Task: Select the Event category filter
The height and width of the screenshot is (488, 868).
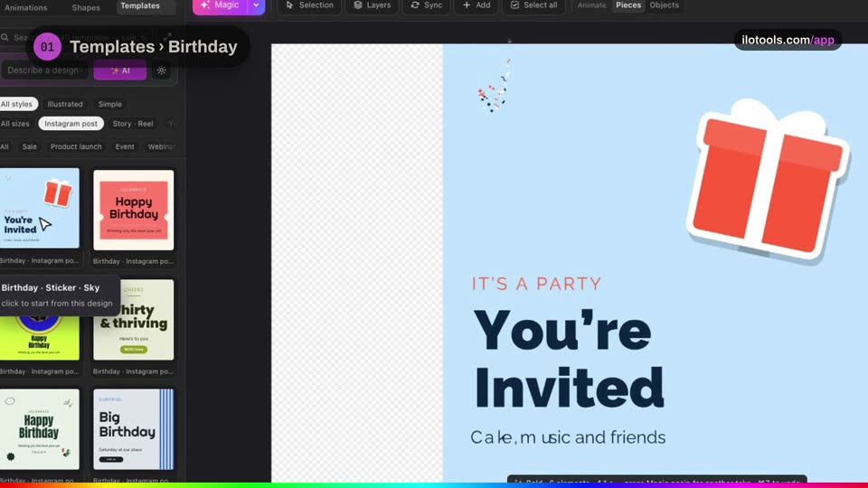Action: [x=125, y=146]
